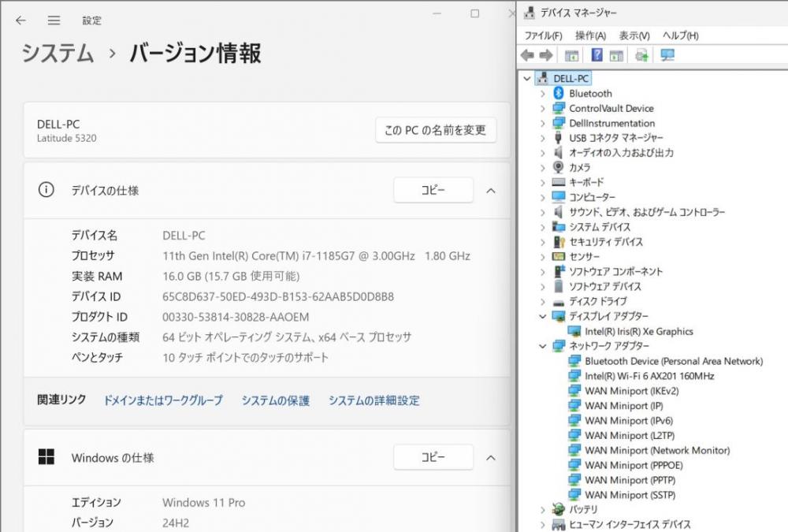788x532 pixels.
Task: Select Bluetooth Device (Personal Area Network) entry
Action: click(x=674, y=361)
